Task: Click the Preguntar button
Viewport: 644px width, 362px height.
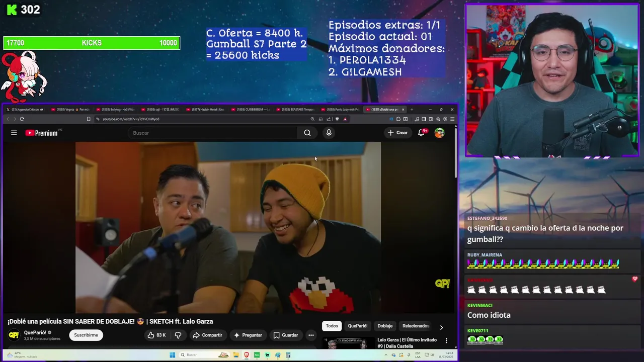Action: [248, 335]
